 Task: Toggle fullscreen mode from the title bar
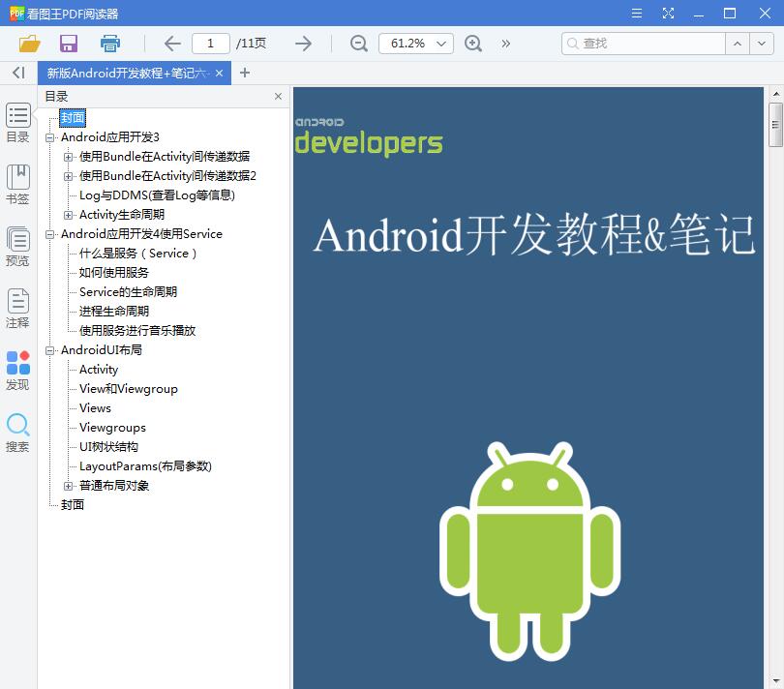[x=669, y=14]
